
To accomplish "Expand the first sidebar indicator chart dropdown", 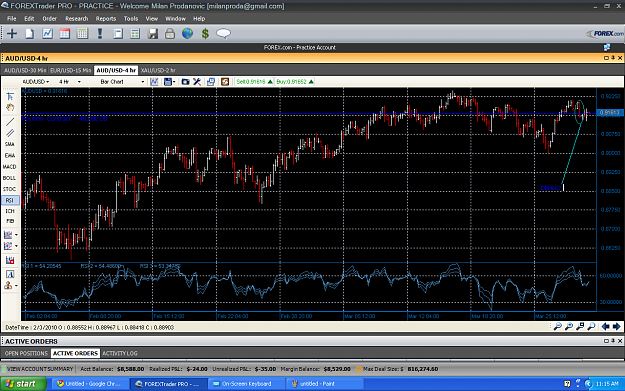I will [x=16, y=235].
